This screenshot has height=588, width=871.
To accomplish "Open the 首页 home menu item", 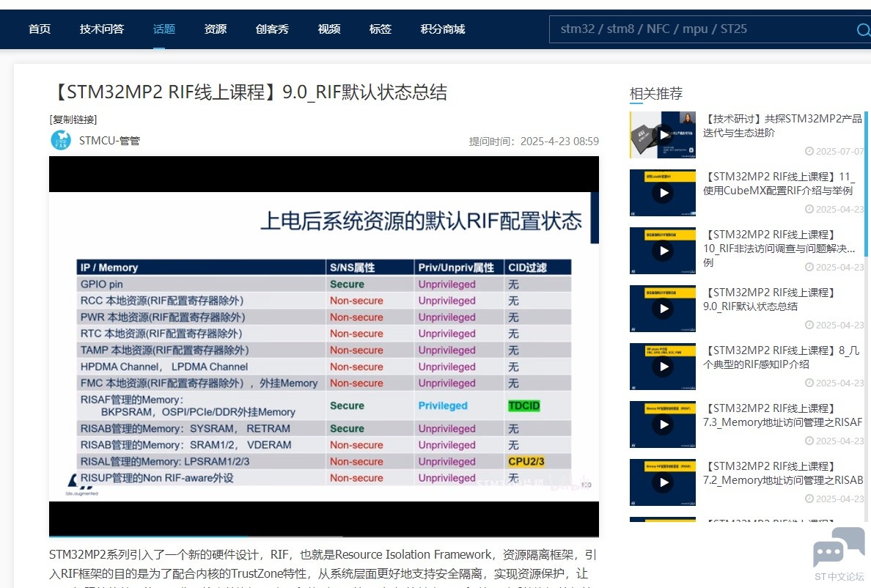I will (40, 29).
